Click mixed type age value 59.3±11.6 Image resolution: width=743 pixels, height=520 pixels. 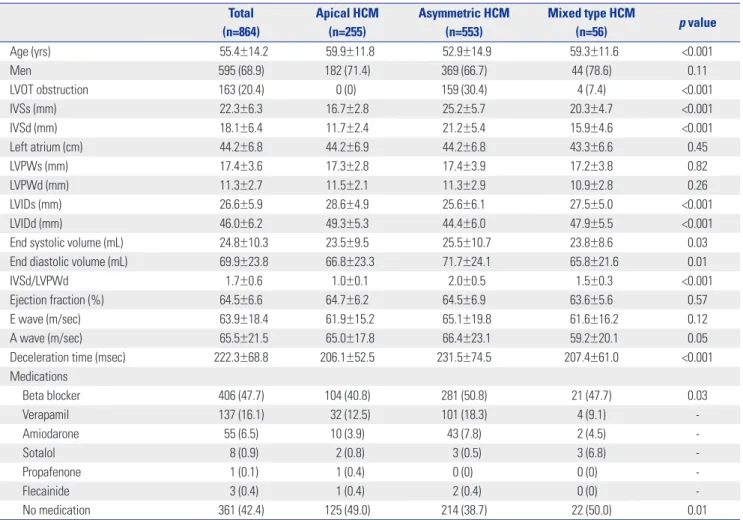[594, 52]
